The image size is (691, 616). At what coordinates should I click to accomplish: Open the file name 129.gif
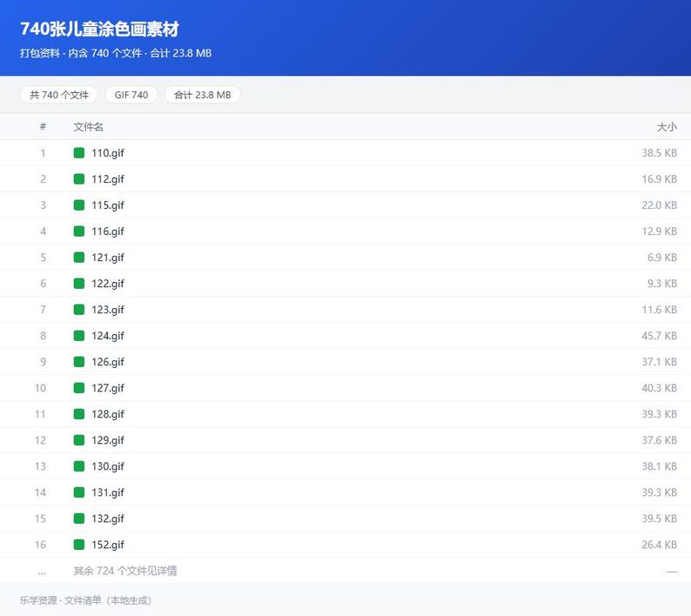(108, 440)
